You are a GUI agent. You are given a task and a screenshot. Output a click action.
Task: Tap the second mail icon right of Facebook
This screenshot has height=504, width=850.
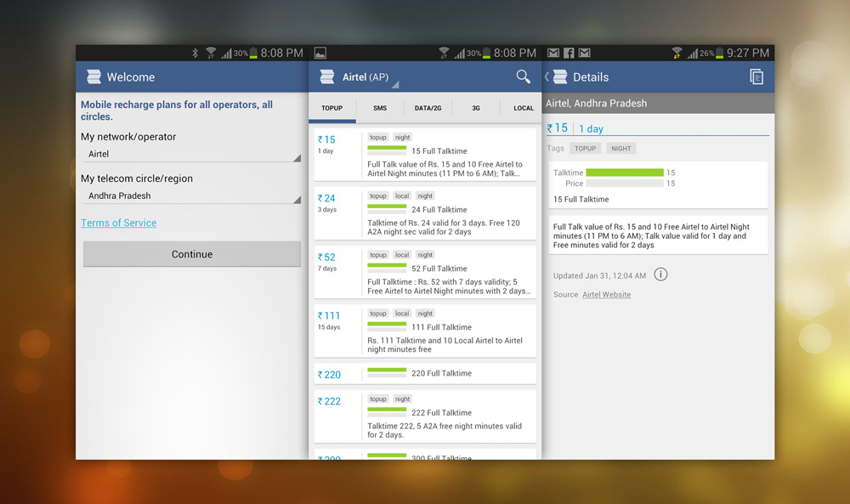585,53
